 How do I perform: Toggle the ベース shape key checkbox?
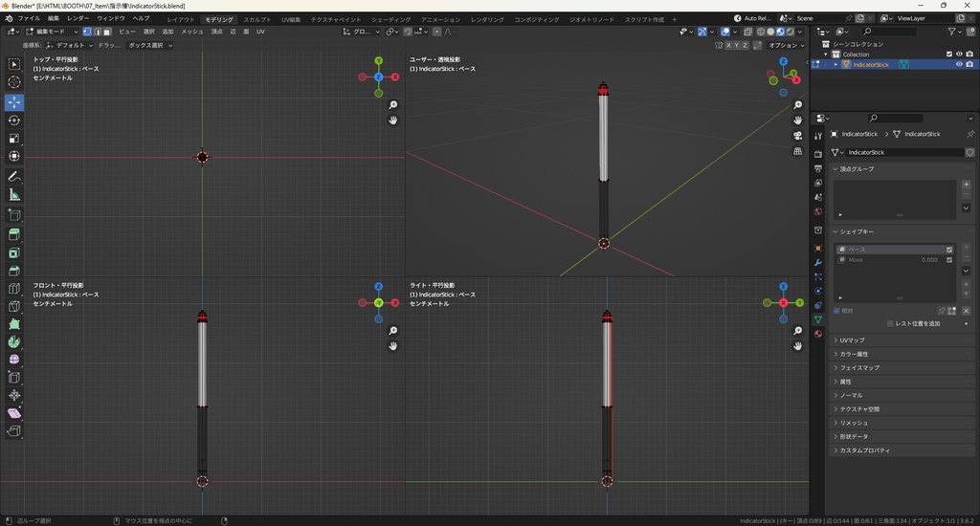pyautogui.click(x=949, y=250)
